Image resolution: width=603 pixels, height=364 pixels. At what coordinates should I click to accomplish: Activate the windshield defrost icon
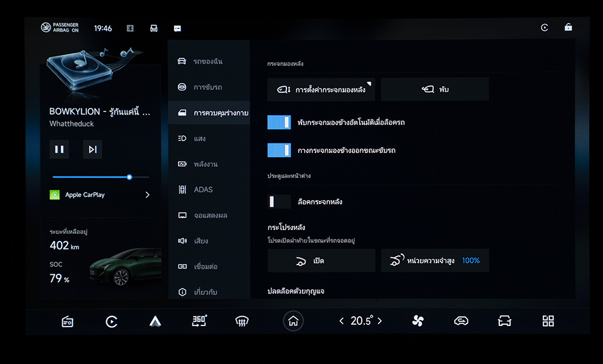[x=242, y=321]
